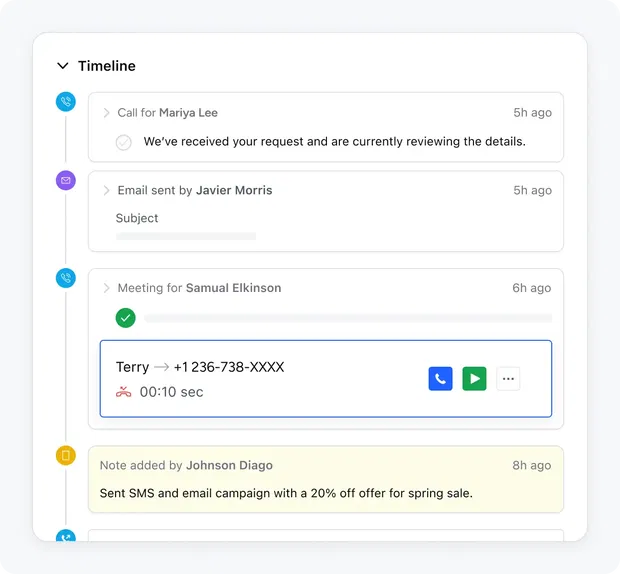Screen dimensions: 620x574
Task: Collapse the Timeline section chevron
Action: [63, 66]
